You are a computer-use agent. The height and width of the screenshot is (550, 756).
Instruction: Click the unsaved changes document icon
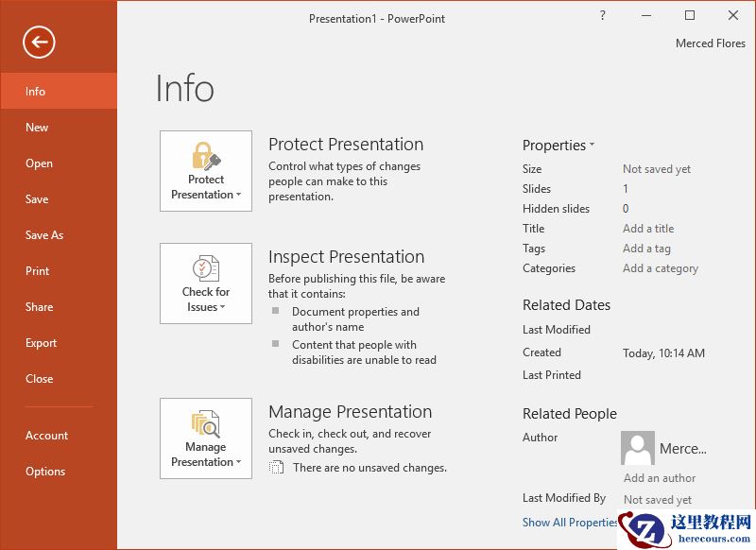tap(276, 467)
